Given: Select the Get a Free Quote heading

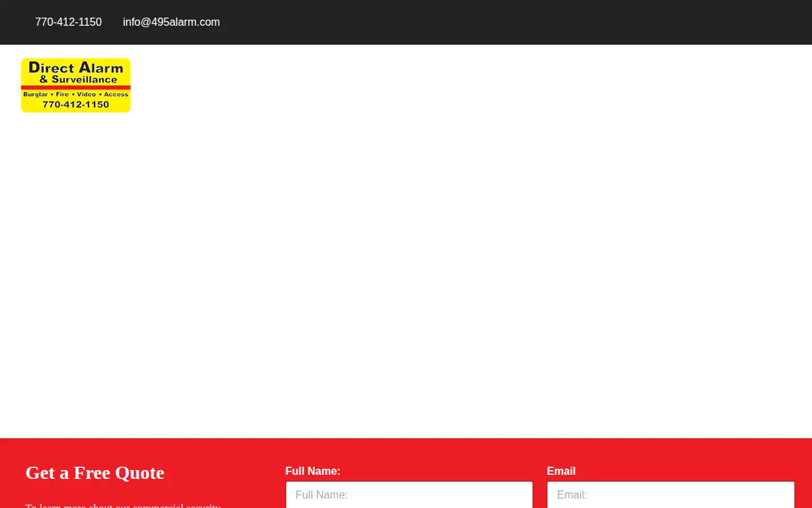Looking at the screenshot, I should [x=95, y=473].
